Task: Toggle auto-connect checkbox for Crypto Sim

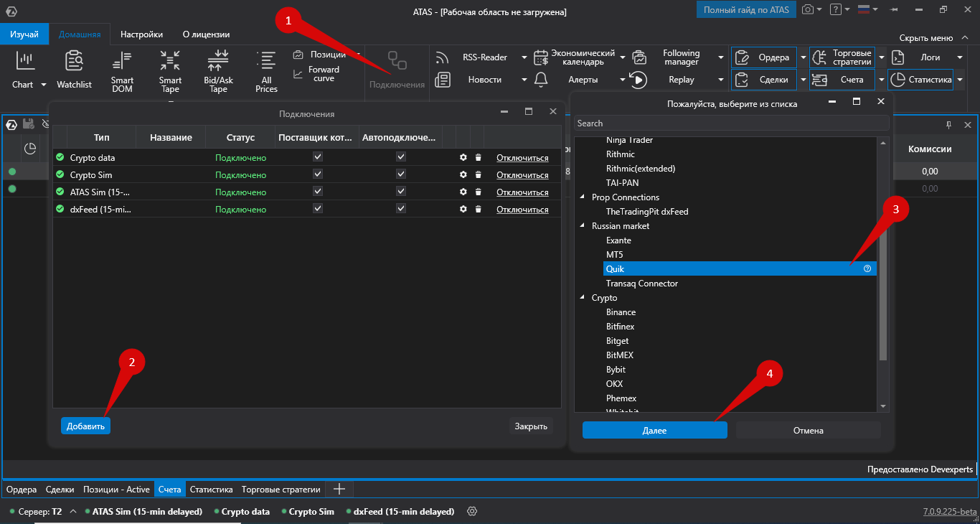Action: (401, 174)
